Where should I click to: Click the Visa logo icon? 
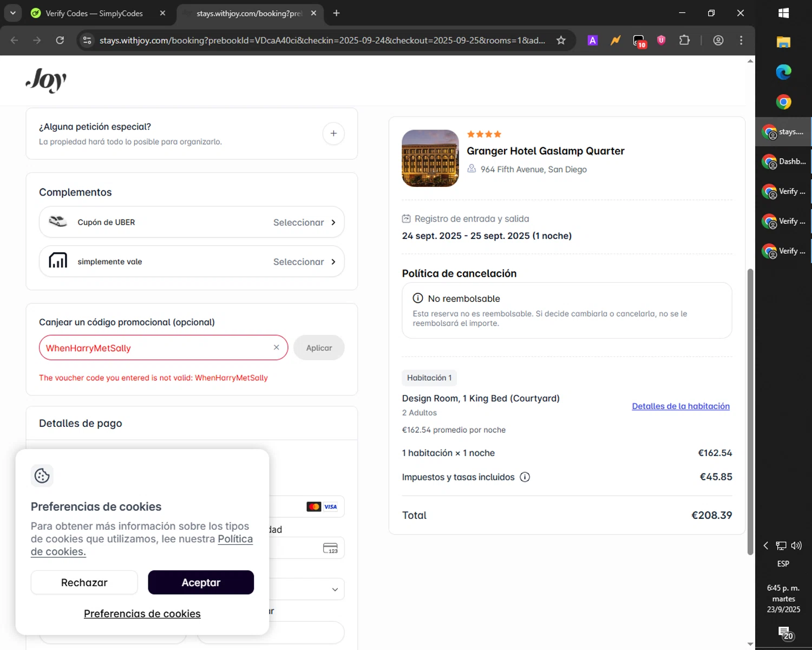tap(331, 506)
